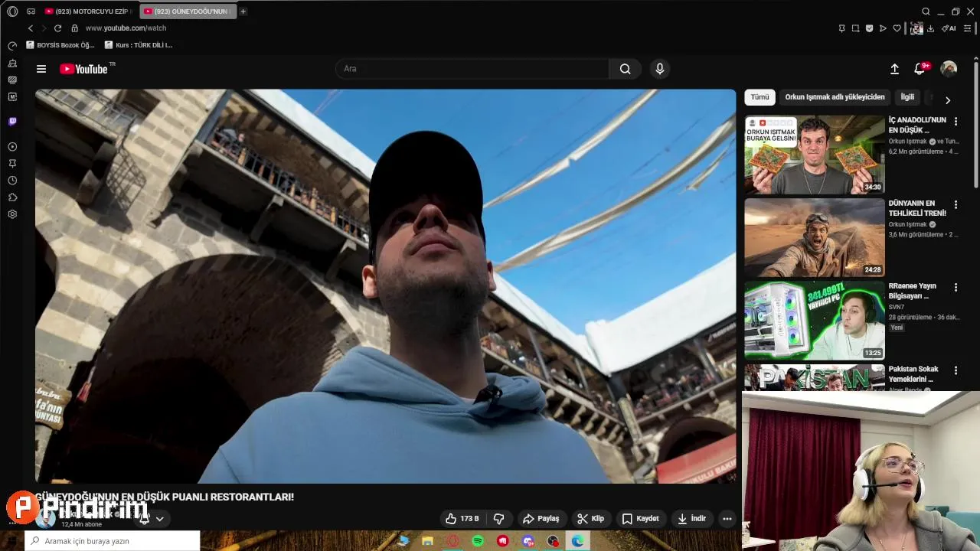Expand the subscription notification chevron dropdown
The image size is (980, 551).
coord(159,519)
